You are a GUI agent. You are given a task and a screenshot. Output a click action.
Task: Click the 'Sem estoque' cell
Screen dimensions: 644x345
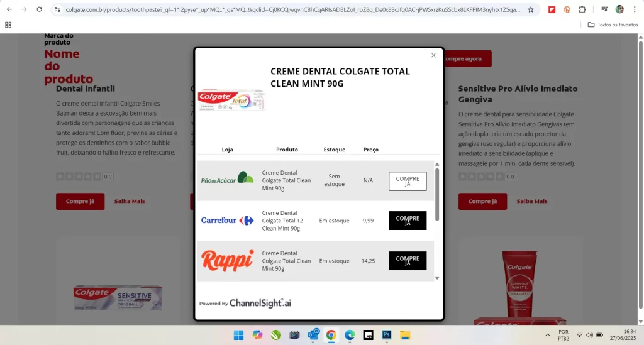335,180
